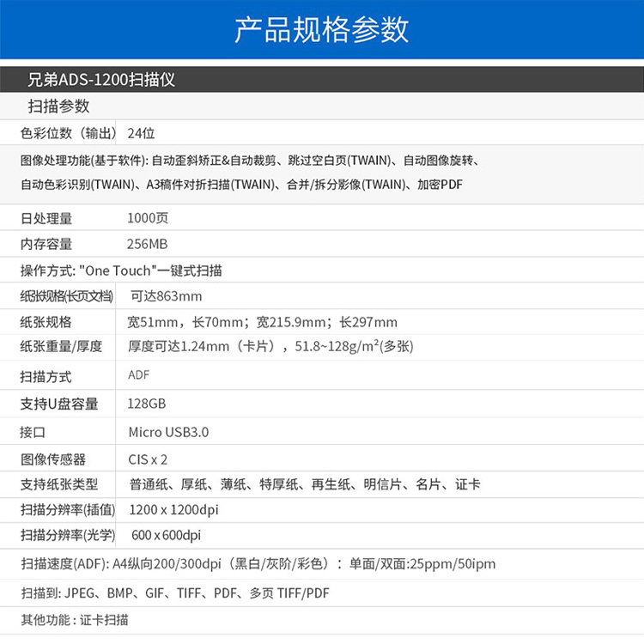Select the 可达863mm value
Image resolution: width=644 pixels, height=644 pixels.
pyautogui.click(x=166, y=296)
